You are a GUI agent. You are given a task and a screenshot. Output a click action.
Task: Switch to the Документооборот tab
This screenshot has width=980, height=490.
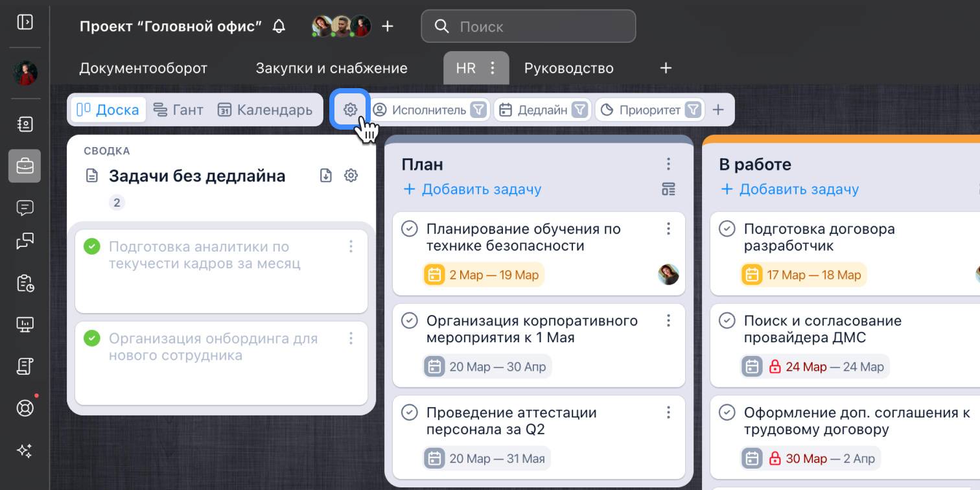143,68
